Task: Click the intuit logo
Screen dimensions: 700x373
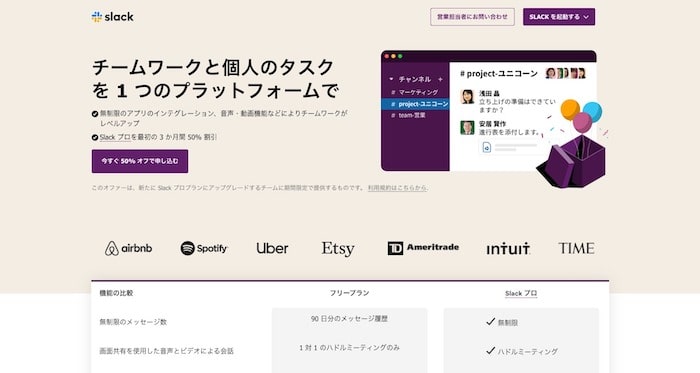Action: coord(508,249)
